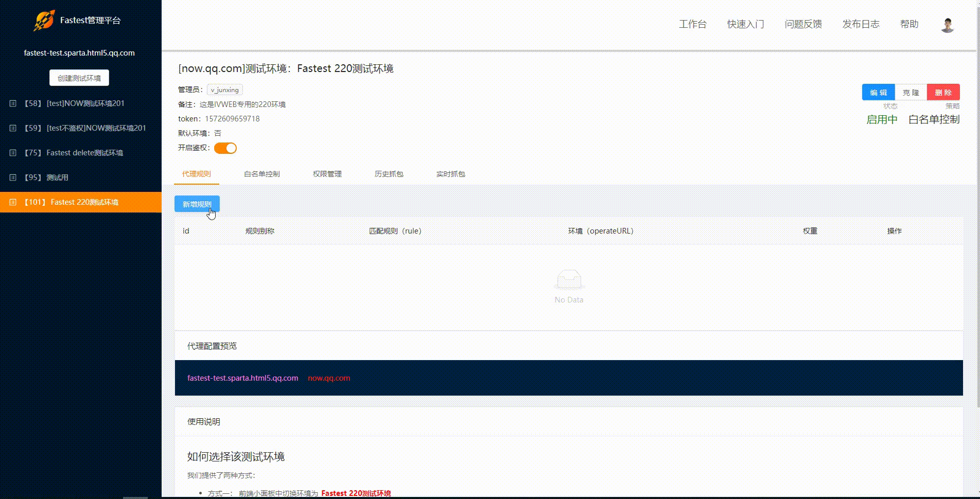This screenshot has height=499, width=980.
Task: Click list icon beside 【75】 Fastest delete
Action: pyautogui.click(x=13, y=153)
